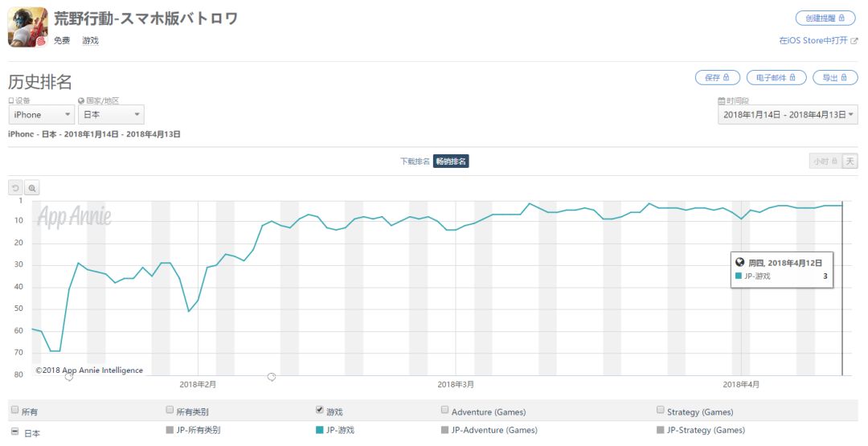The image size is (868, 446).
Task: Switch to the 下载排名 tab
Action: [x=415, y=161]
